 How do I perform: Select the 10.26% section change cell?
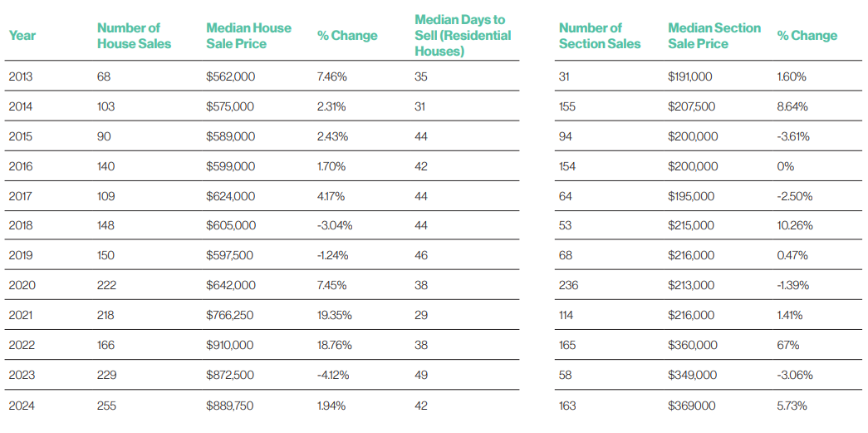click(x=794, y=225)
